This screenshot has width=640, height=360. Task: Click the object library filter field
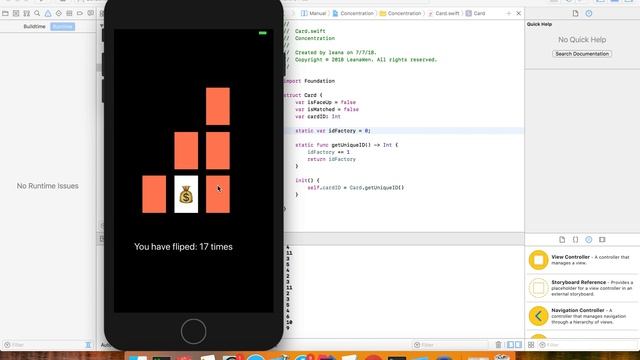point(588,345)
